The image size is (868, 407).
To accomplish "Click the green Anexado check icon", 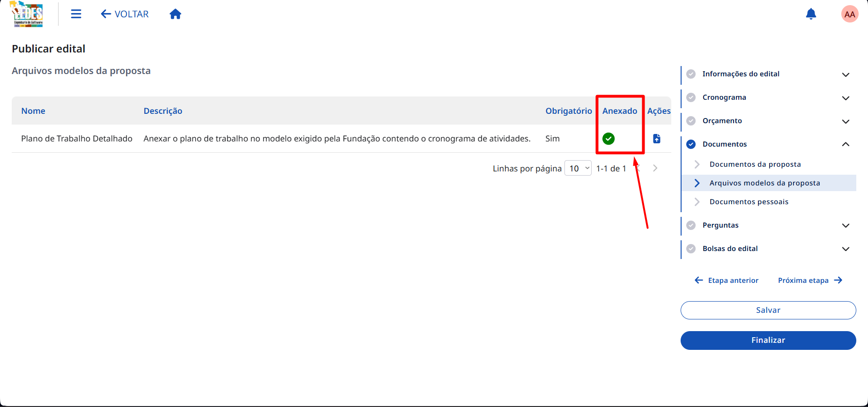I will point(608,139).
